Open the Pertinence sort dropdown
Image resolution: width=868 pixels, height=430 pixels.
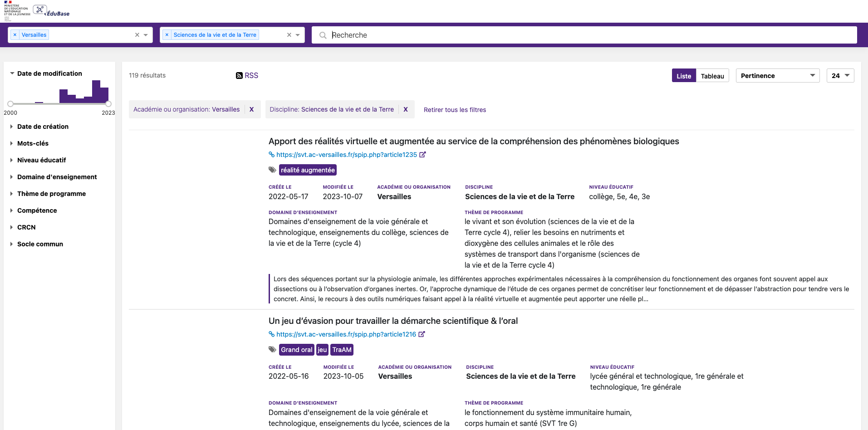(777, 76)
